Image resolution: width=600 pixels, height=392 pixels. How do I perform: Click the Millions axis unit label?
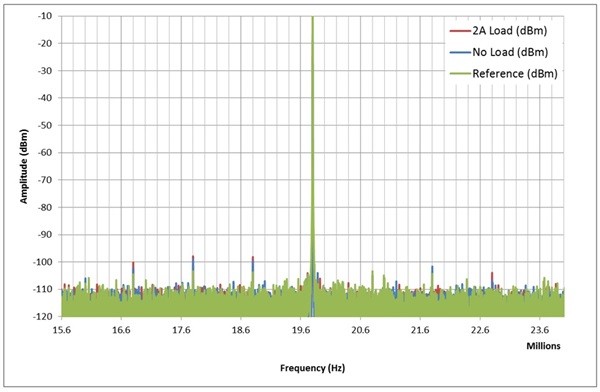point(543,346)
